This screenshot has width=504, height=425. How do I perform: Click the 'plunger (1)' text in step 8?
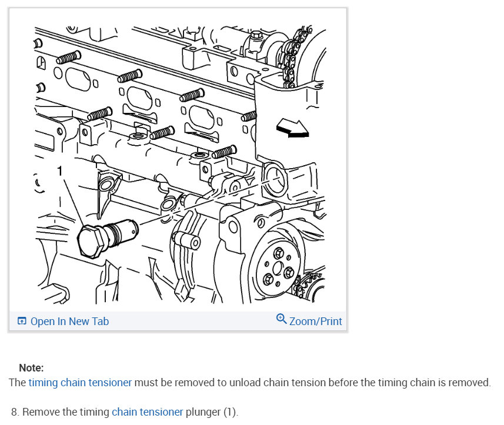(x=212, y=412)
